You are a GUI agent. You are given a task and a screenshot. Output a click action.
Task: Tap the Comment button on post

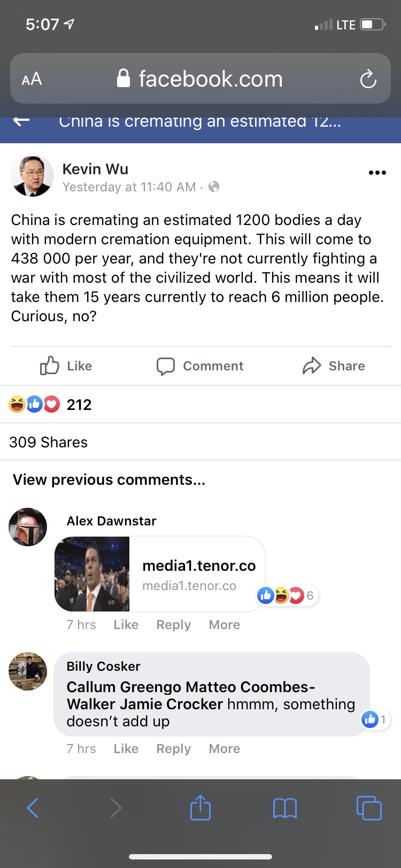pos(200,366)
